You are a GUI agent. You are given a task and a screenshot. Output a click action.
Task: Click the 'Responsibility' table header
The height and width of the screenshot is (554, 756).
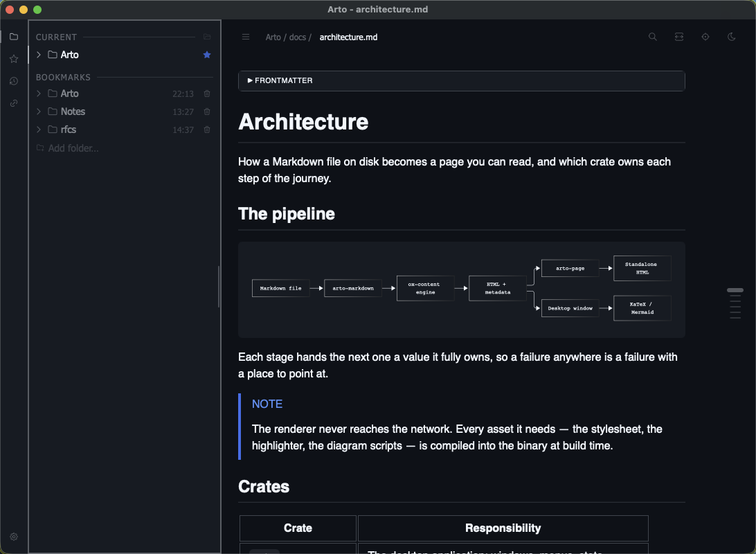tap(503, 528)
